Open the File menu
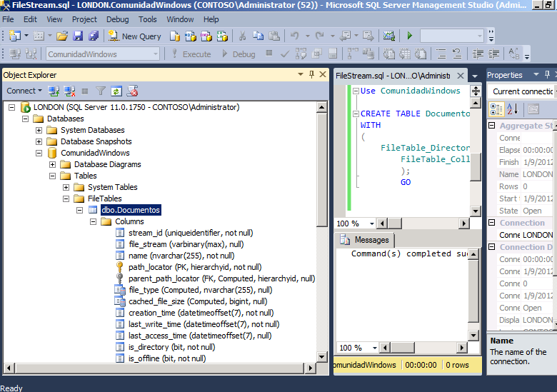This screenshot has height=392, width=557. pyautogui.click(x=8, y=19)
